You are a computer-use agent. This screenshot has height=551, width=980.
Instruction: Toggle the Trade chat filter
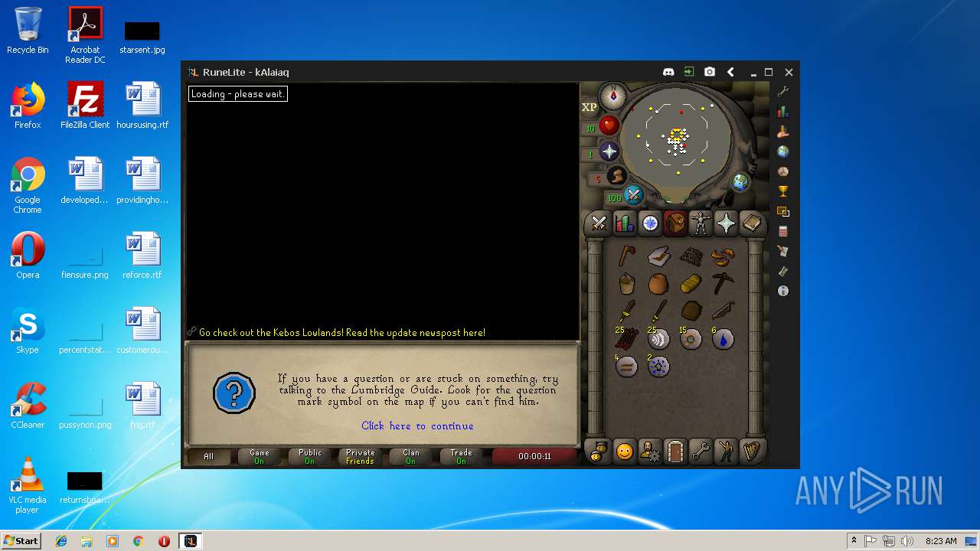tap(461, 456)
